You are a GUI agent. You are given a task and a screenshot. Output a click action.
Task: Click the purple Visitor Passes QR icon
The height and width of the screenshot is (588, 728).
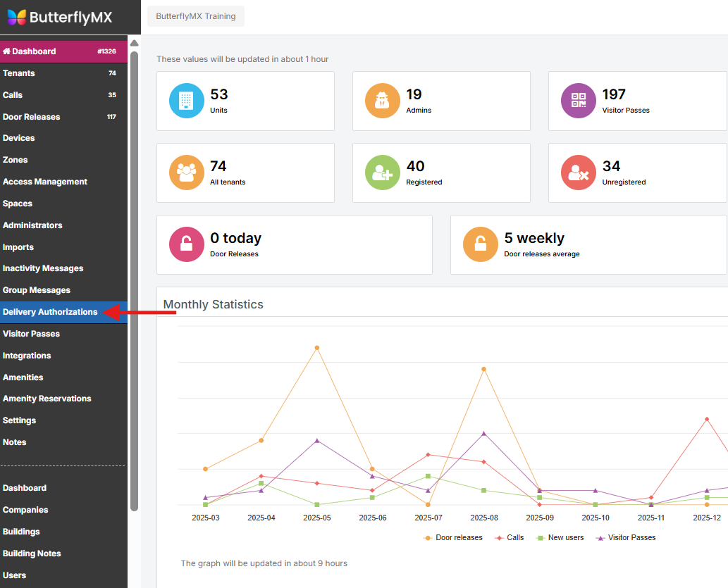click(579, 101)
